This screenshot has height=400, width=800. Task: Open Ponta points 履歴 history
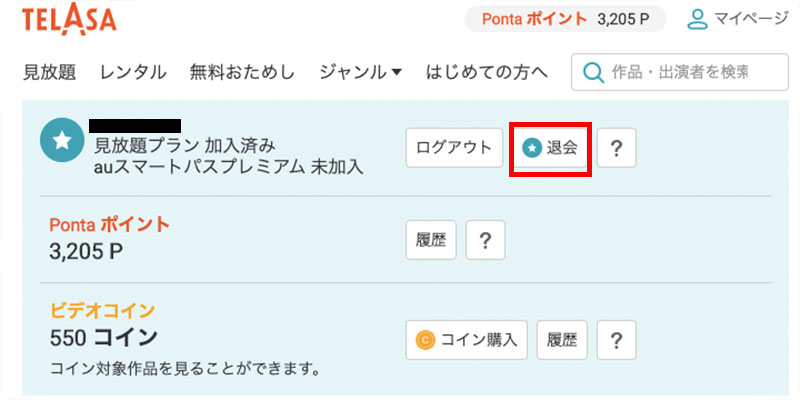coord(431,240)
